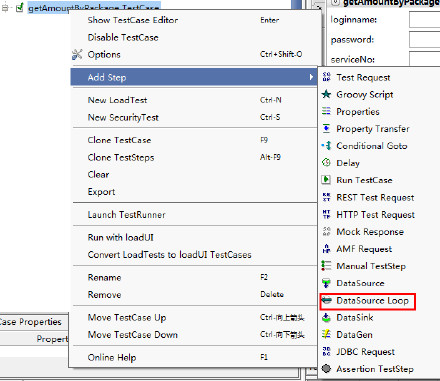The height and width of the screenshot is (381, 440).
Task: Open the Add Step submenu
Action: coord(194,77)
